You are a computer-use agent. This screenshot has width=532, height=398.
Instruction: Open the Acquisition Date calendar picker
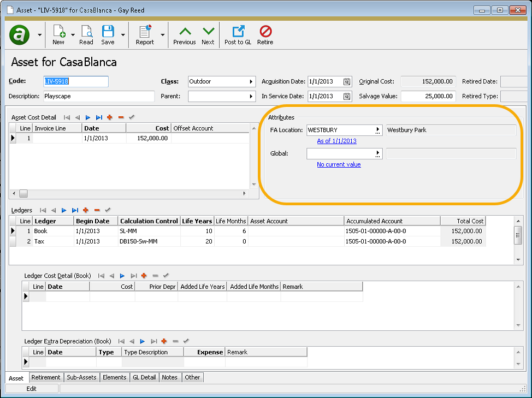click(x=346, y=80)
